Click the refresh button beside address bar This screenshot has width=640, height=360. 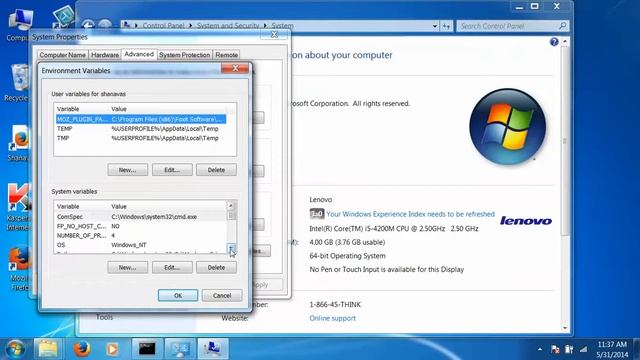tap(446, 26)
